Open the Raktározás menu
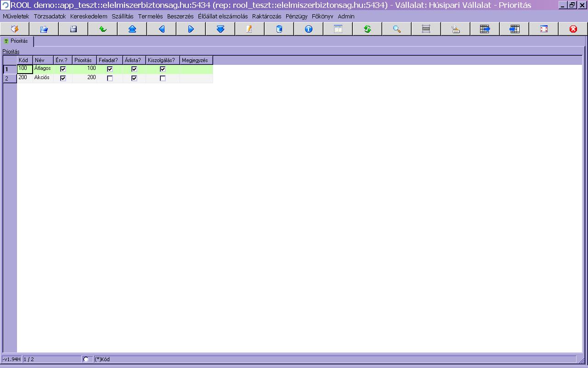This screenshot has height=368, width=588. coord(267,16)
